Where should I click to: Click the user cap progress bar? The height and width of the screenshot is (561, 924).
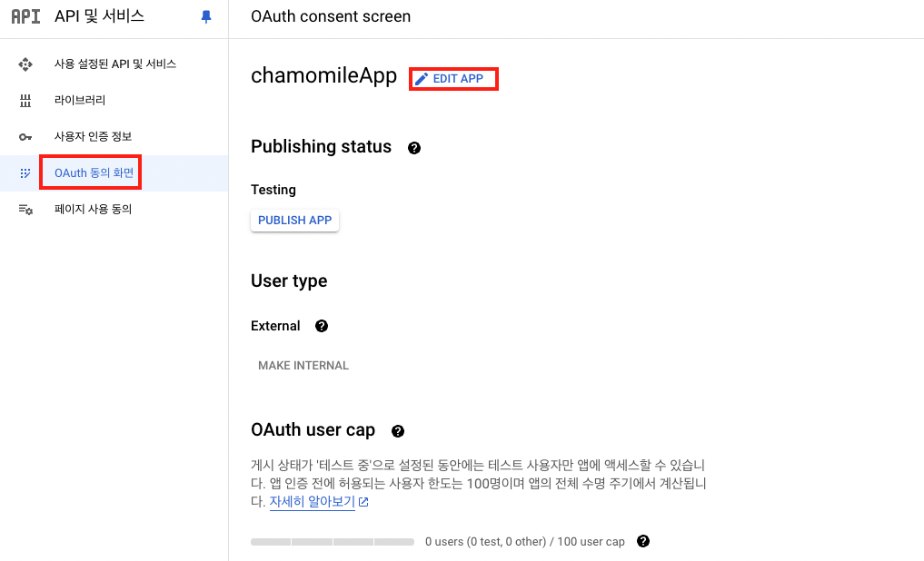[333, 542]
